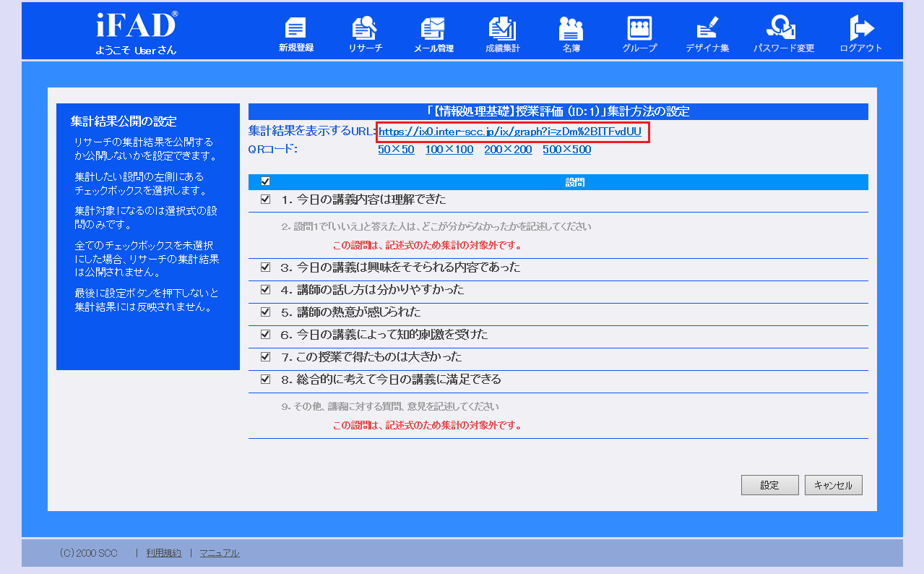
Task: Click question 9 その他 description text
Action: (x=390, y=406)
